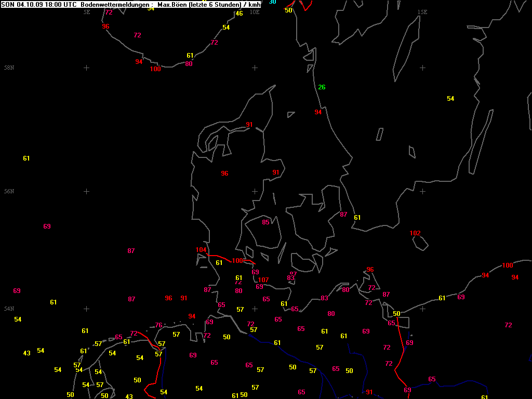Viewport: 532px width, 399px height.
Task: Select the red 107 gust reading
Action: tap(263, 280)
